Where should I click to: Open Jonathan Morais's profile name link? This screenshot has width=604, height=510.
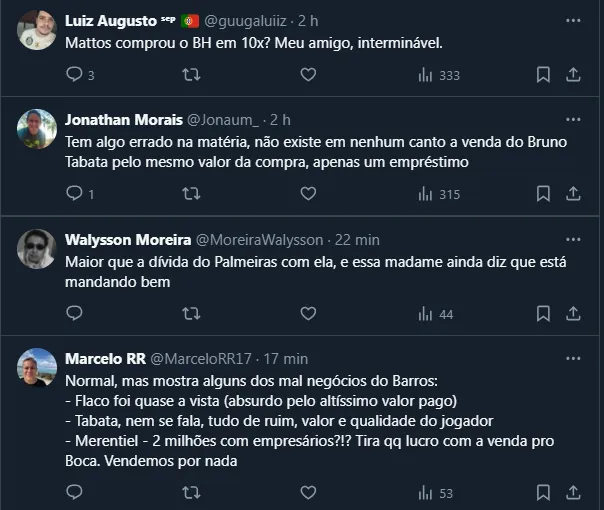click(x=122, y=120)
